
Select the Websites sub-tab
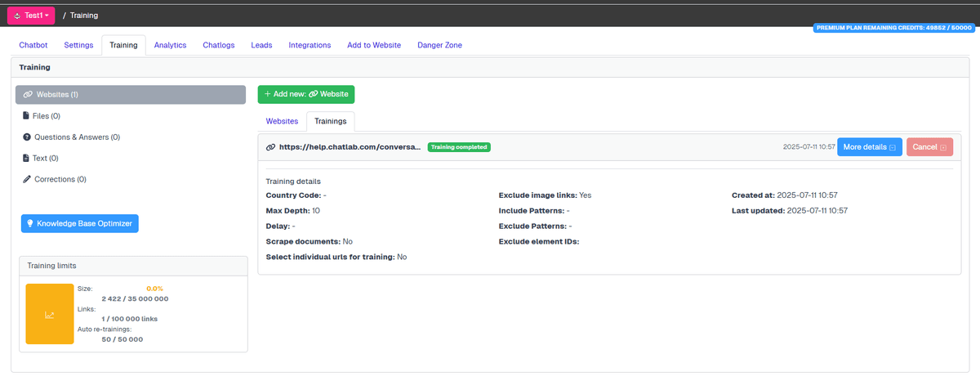(x=282, y=121)
